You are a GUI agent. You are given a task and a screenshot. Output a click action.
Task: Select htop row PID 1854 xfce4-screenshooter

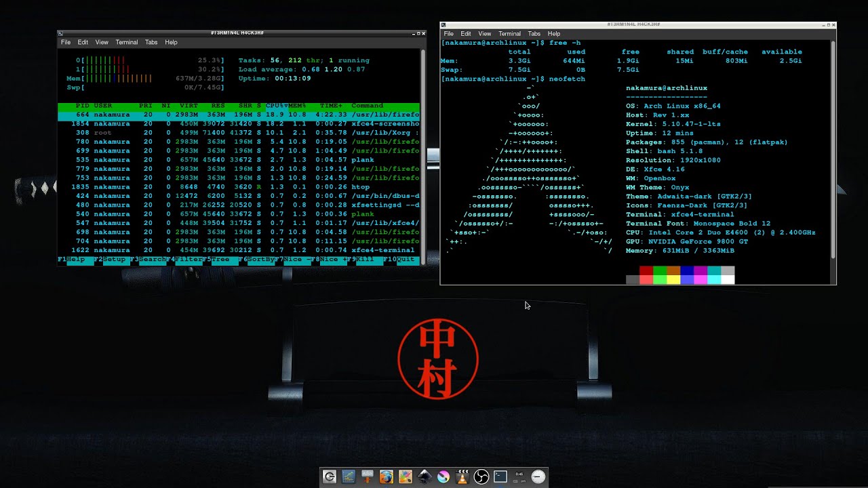tap(239, 124)
